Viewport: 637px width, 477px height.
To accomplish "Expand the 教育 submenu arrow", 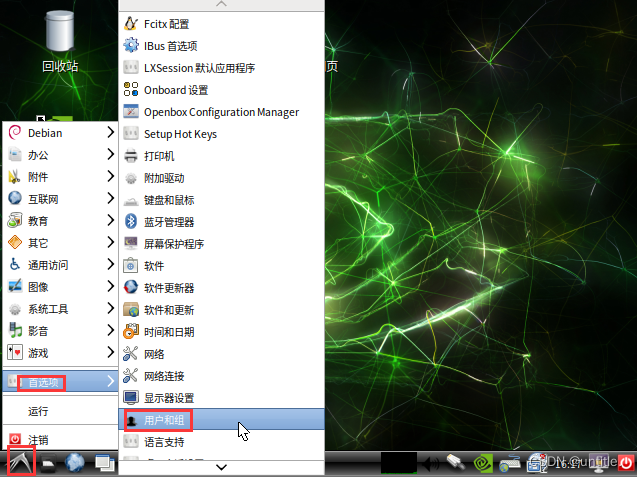I will click(x=110, y=221).
